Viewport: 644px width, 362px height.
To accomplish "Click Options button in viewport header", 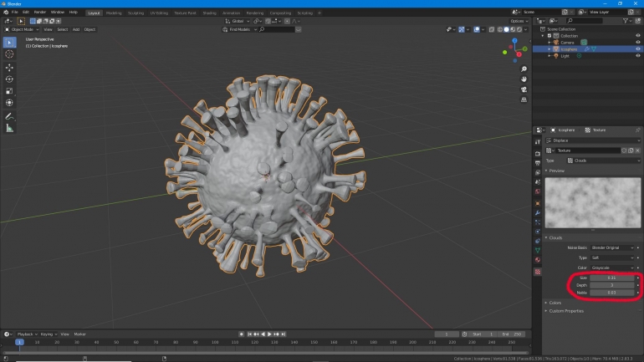I will point(519,21).
